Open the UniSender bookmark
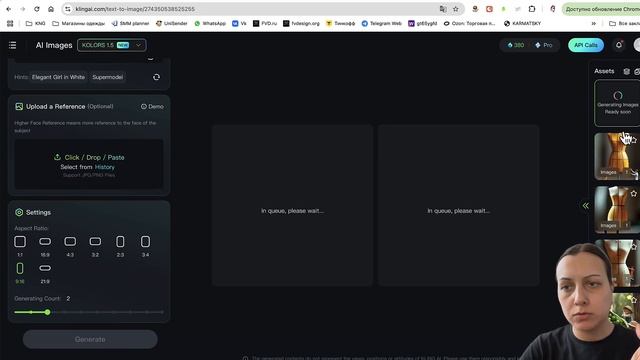The height and width of the screenshot is (360, 640). click(171, 24)
